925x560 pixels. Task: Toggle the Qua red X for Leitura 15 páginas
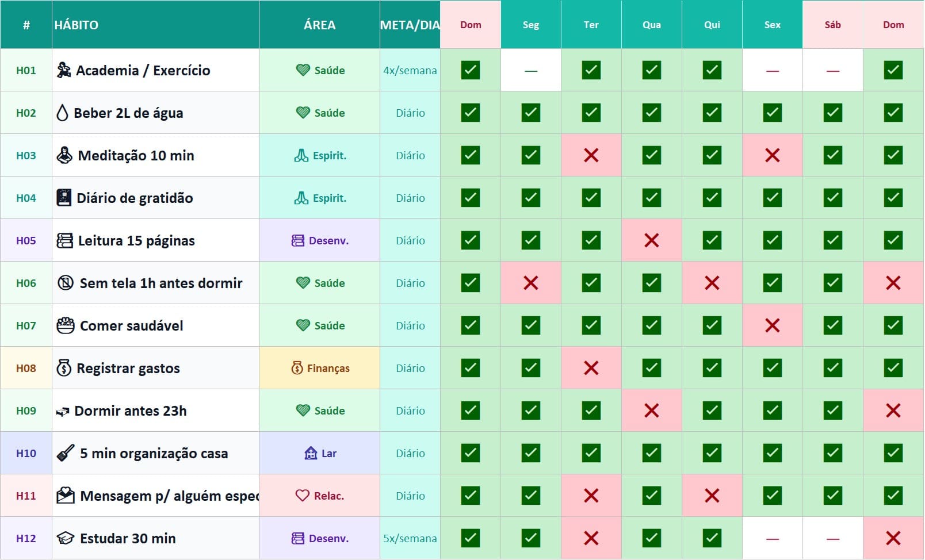pyautogui.click(x=652, y=240)
